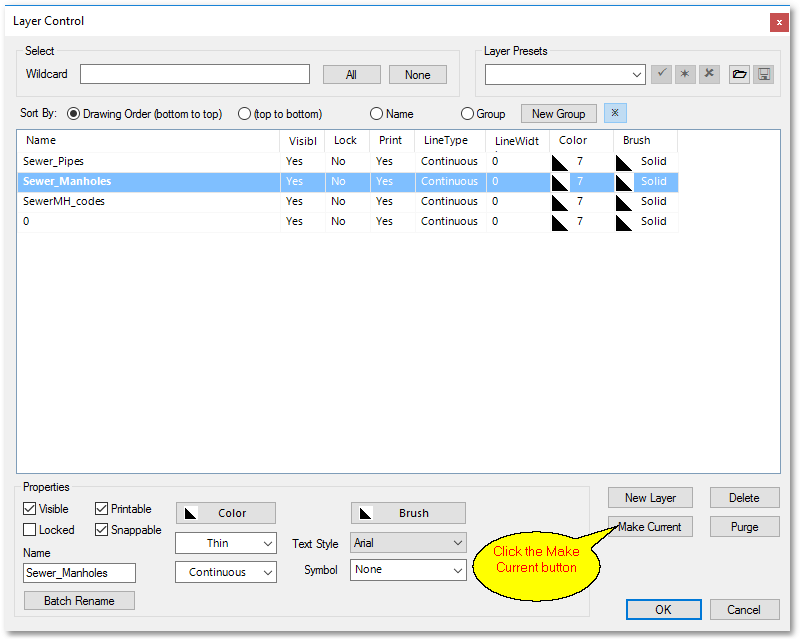Open the Text Style Arial dropdown
The width and height of the screenshot is (801, 642).
point(408,542)
